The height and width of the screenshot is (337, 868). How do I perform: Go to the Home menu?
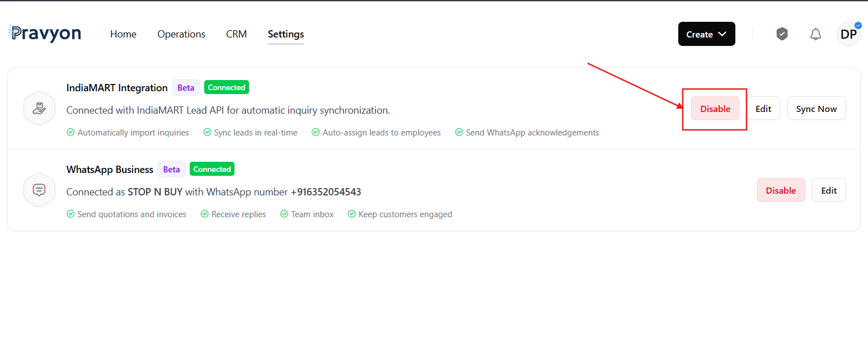point(123,34)
